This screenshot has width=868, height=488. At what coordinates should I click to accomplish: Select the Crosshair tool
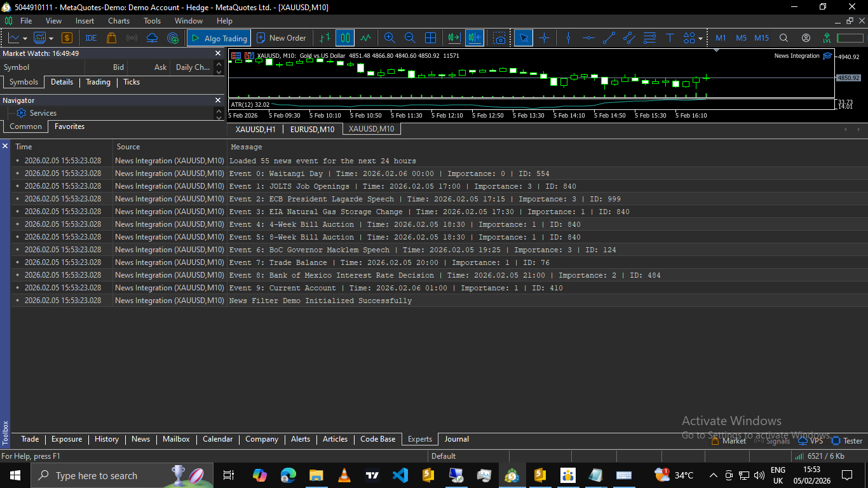[x=544, y=37]
